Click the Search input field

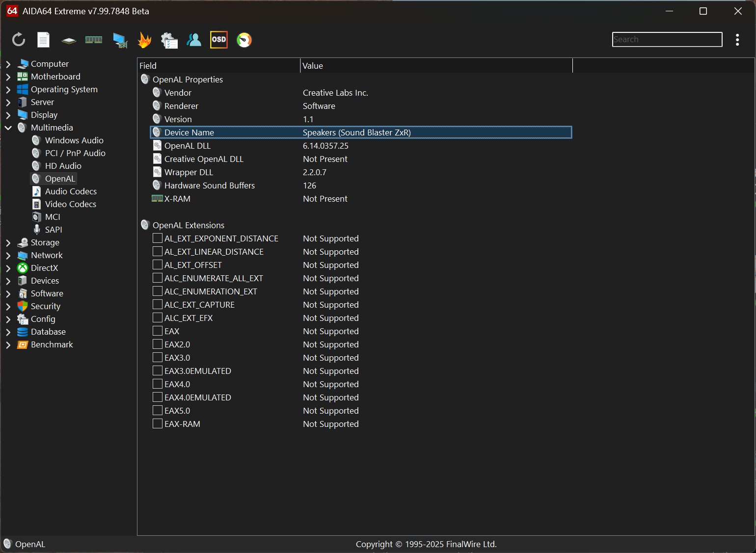pos(667,39)
